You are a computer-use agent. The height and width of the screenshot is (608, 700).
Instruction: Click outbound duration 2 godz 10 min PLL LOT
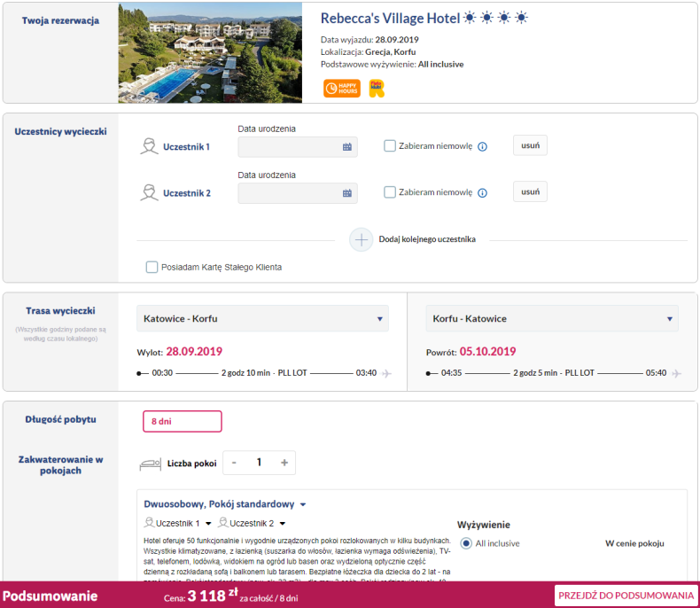[x=264, y=373]
